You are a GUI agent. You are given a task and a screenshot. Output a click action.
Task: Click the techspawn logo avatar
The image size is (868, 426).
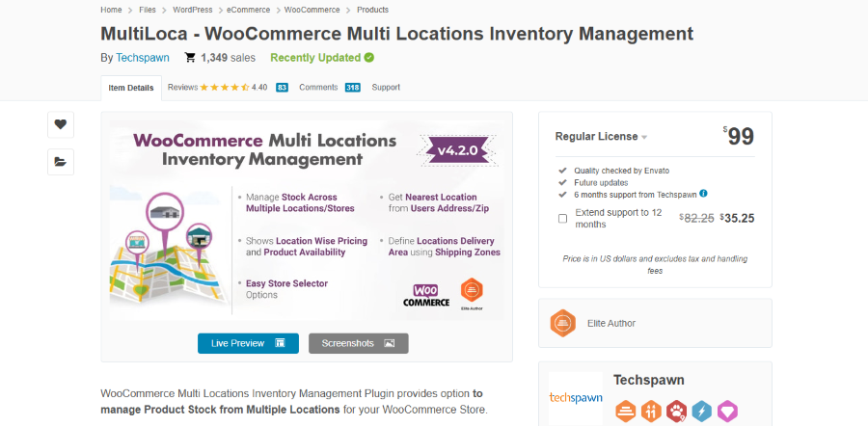click(576, 398)
